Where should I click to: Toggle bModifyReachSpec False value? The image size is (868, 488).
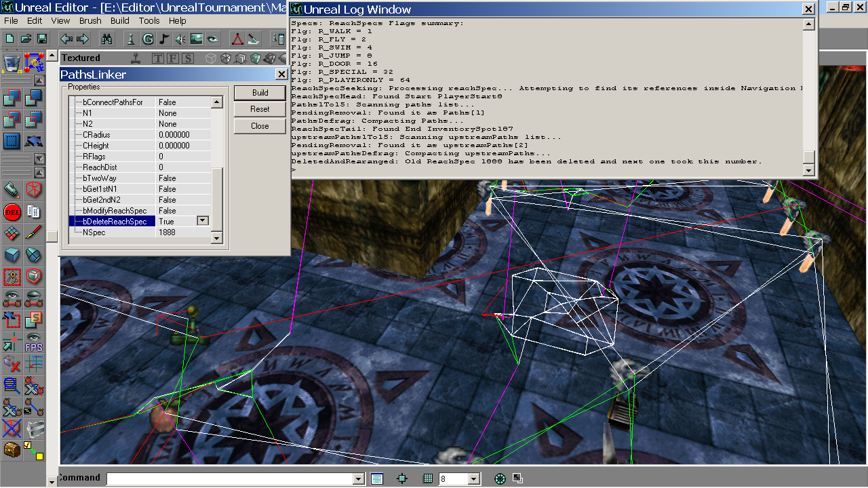tap(183, 211)
